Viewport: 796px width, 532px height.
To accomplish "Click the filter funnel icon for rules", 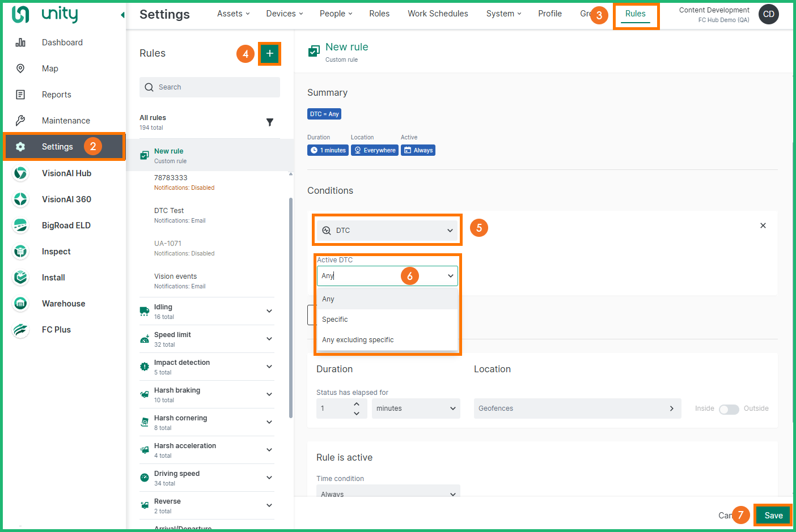I will [270, 122].
